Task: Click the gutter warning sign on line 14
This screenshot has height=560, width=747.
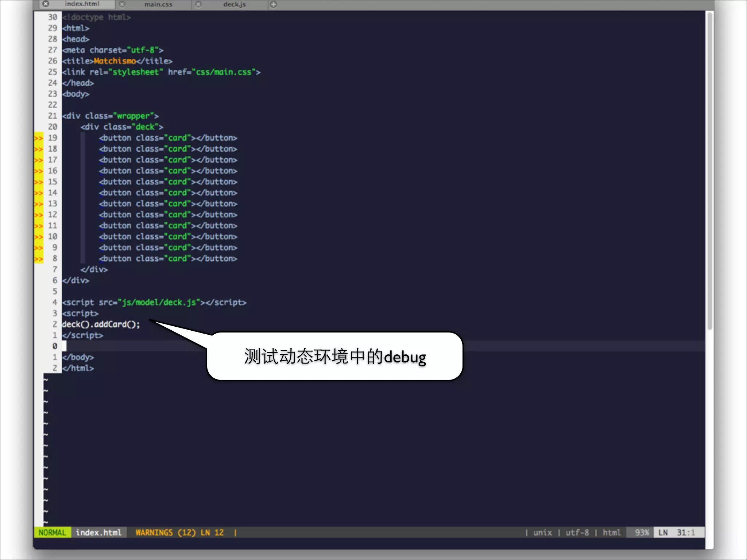Action: (x=38, y=193)
